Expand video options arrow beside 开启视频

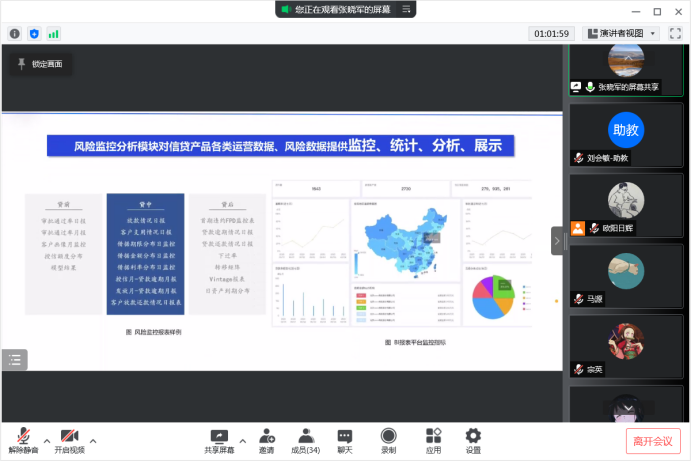click(93, 438)
